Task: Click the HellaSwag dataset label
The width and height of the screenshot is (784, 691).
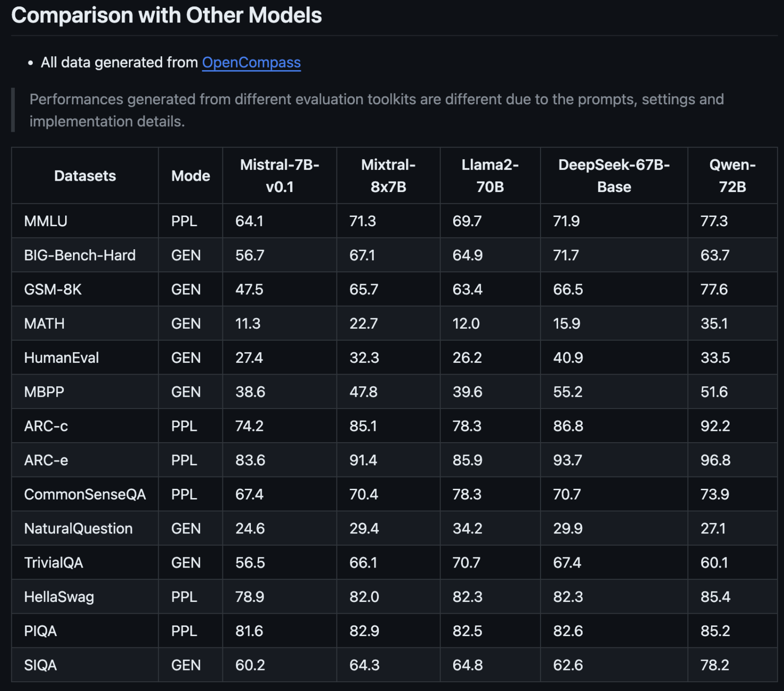Action: tap(58, 596)
